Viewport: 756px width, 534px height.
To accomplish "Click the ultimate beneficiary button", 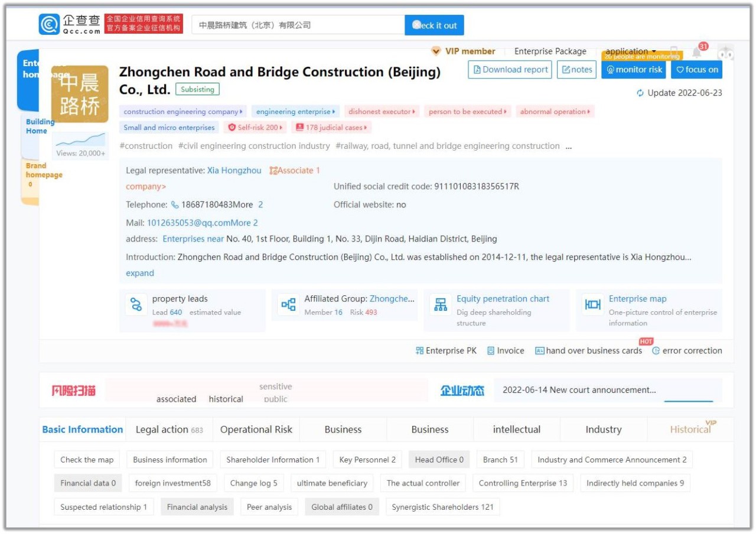I will (332, 483).
